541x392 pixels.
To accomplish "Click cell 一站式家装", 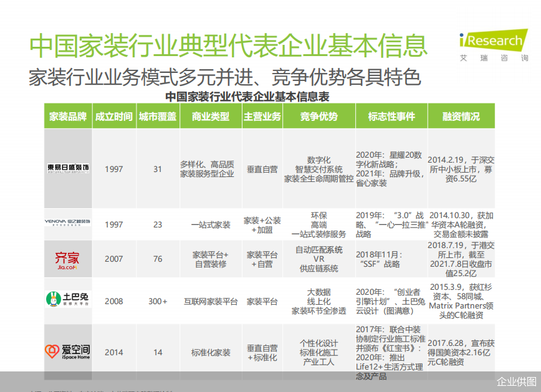I will point(211,225).
